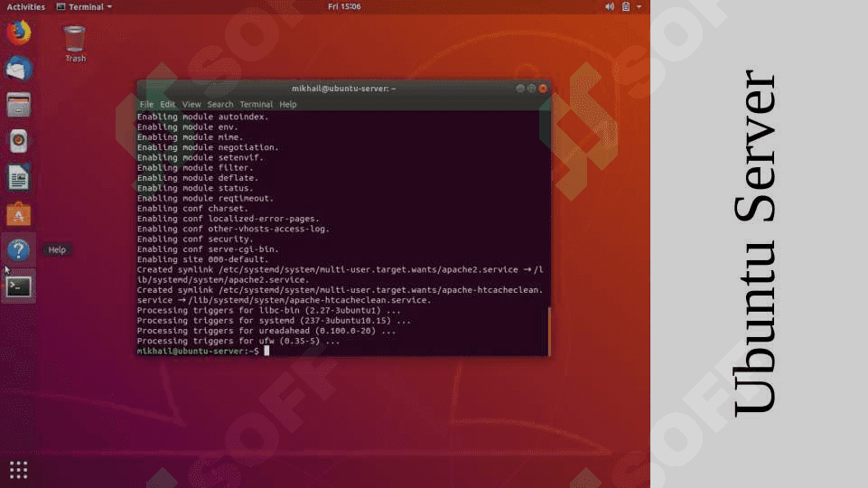Open the Terminal app menu in top bar

click(84, 6)
